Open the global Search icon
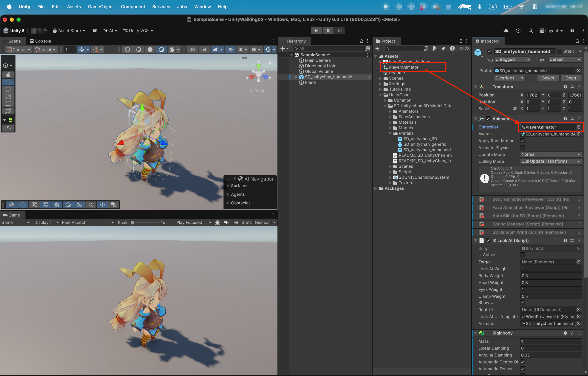Viewport: 588px width, 376px height. [x=530, y=31]
